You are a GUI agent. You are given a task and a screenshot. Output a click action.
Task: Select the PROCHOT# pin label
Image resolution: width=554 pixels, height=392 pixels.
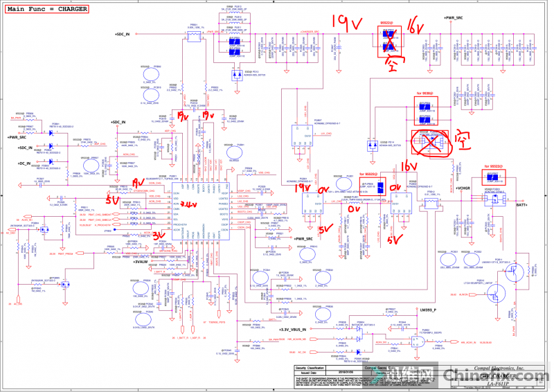coord(179,224)
